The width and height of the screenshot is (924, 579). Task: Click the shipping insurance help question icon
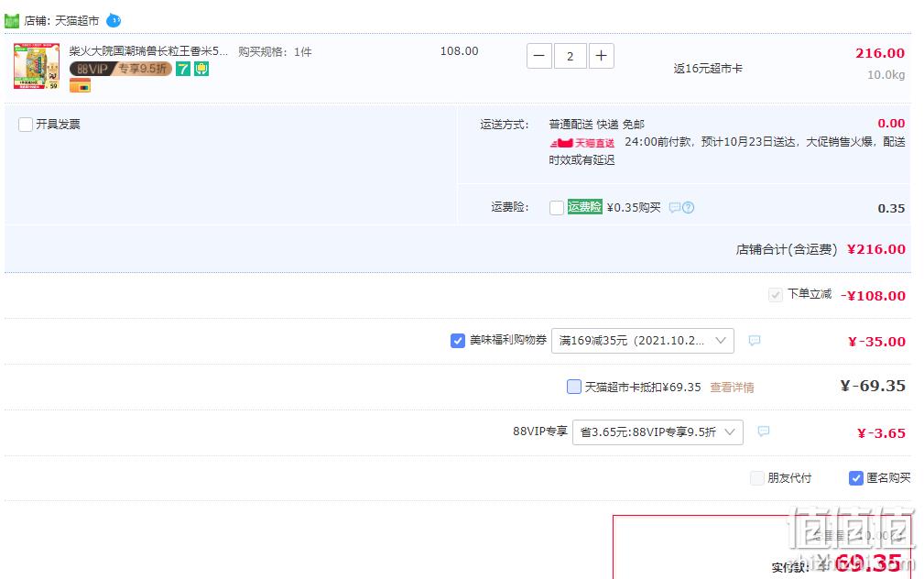[x=689, y=208]
